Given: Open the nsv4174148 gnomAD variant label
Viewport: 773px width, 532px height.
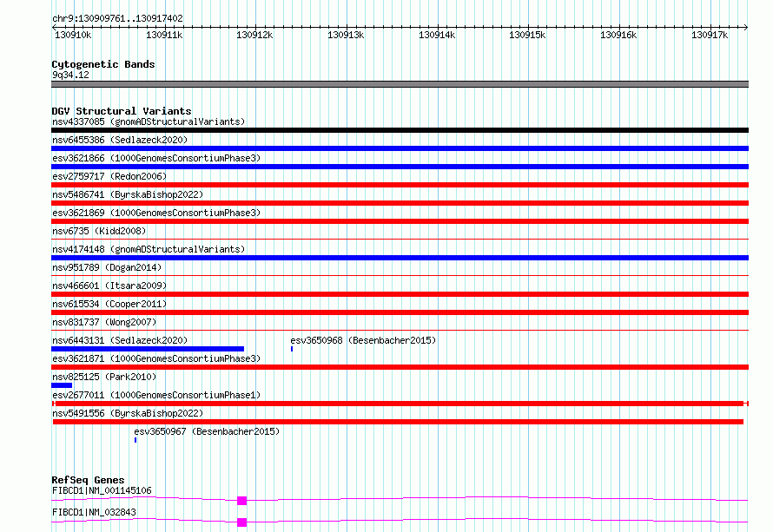Looking at the screenshot, I should [x=149, y=249].
